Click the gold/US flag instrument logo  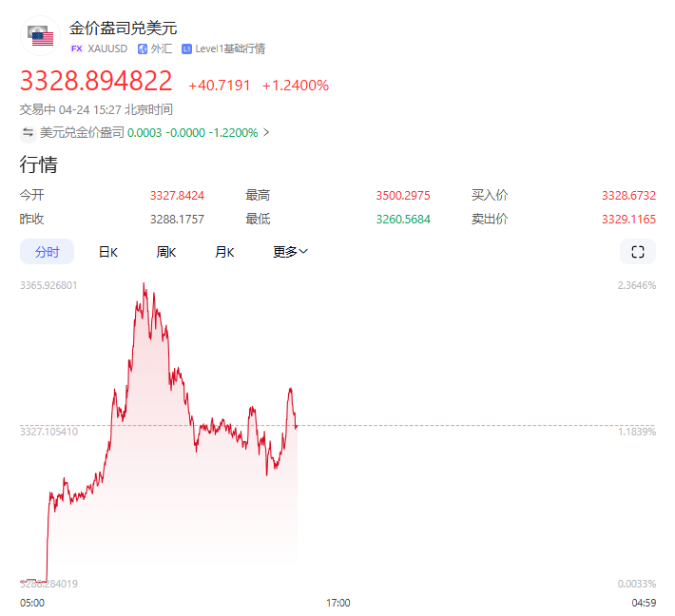point(41,36)
